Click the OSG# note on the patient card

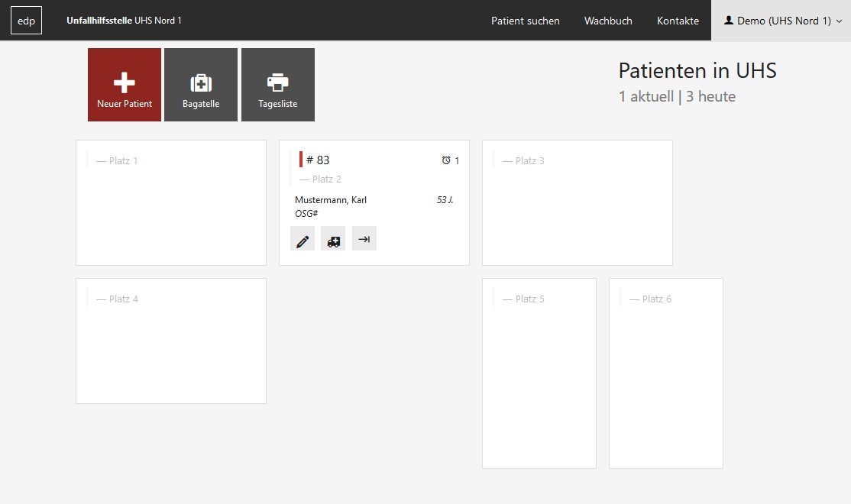[306, 214]
